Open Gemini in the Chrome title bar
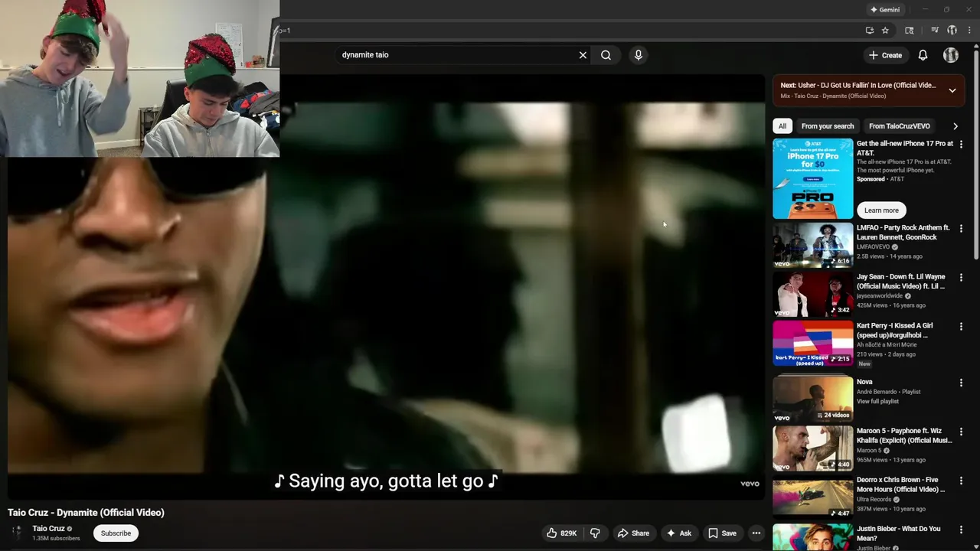This screenshot has width=980, height=551. point(884,9)
